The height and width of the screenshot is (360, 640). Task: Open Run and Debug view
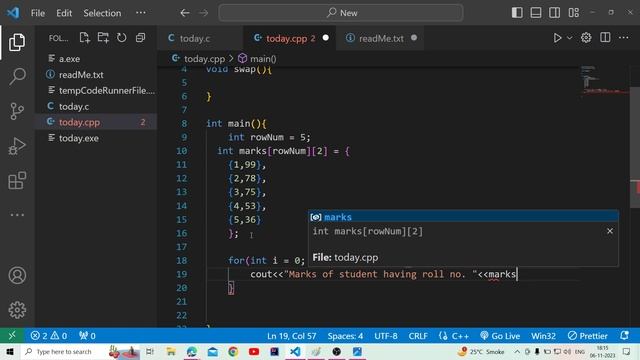tap(17, 146)
